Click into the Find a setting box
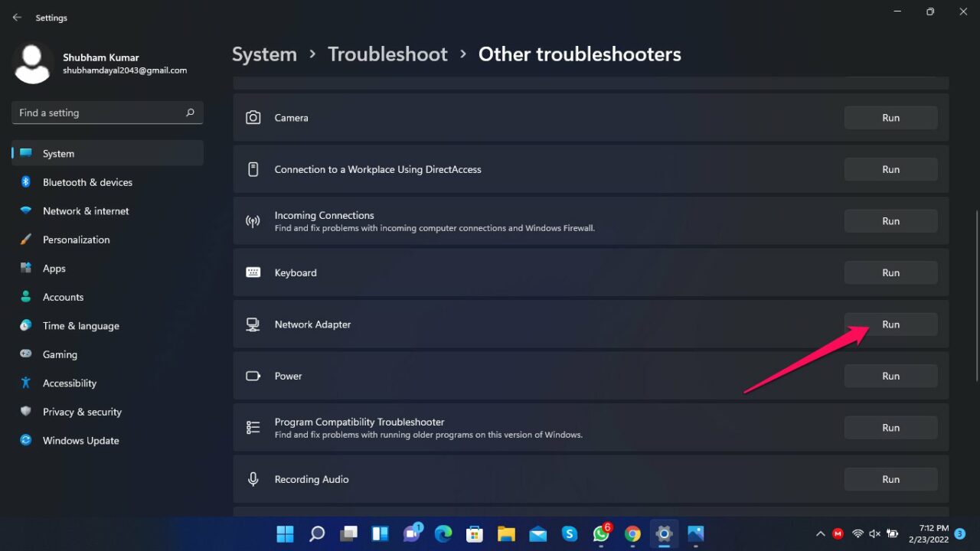Viewport: 980px width, 551px height. pyautogui.click(x=100, y=112)
